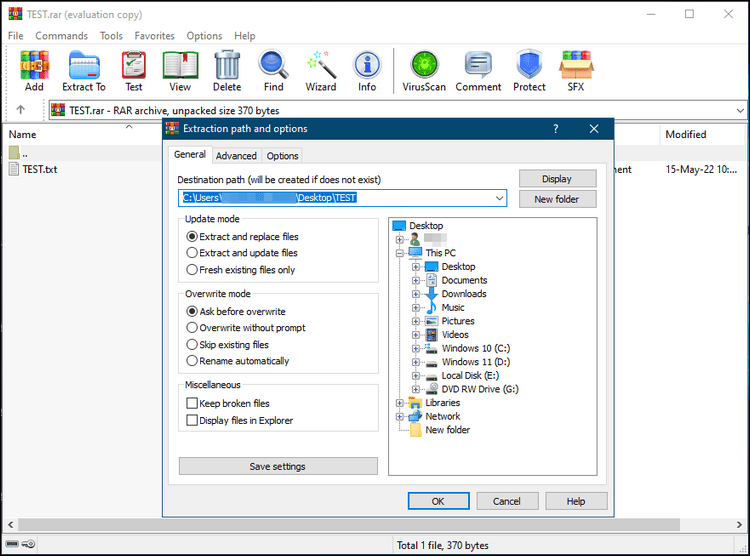Select the parent folder '..' entry
Viewport: 750px width, 556px height.
tap(18, 154)
